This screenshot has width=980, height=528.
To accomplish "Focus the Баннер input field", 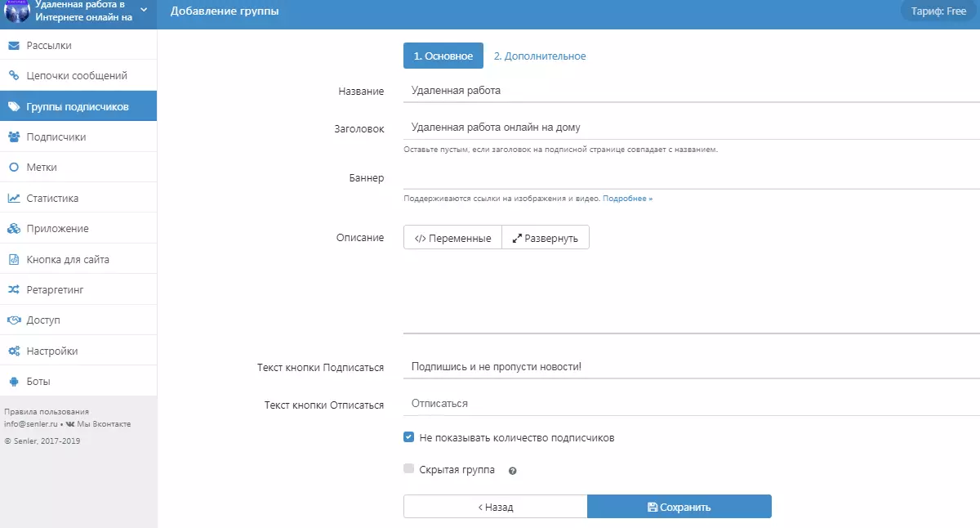I will (x=692, y=177).
